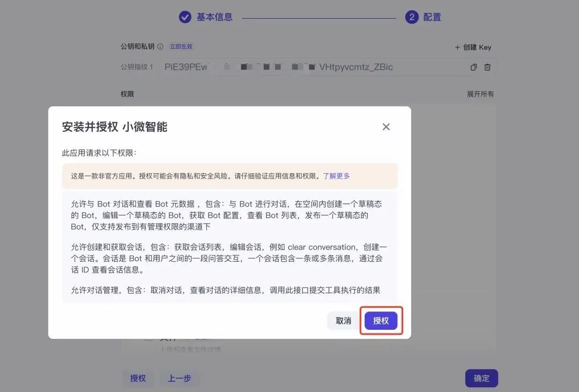This screenshot has width=579, height=392.
Task: Copy the public key fingerprint
Action: pyautogui.click(x=473, y=67)
